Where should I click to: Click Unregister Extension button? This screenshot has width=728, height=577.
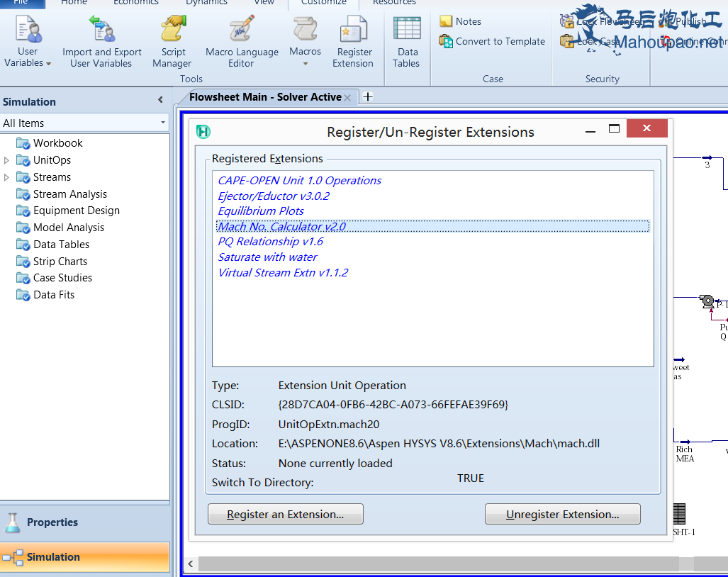coord(562,515)
